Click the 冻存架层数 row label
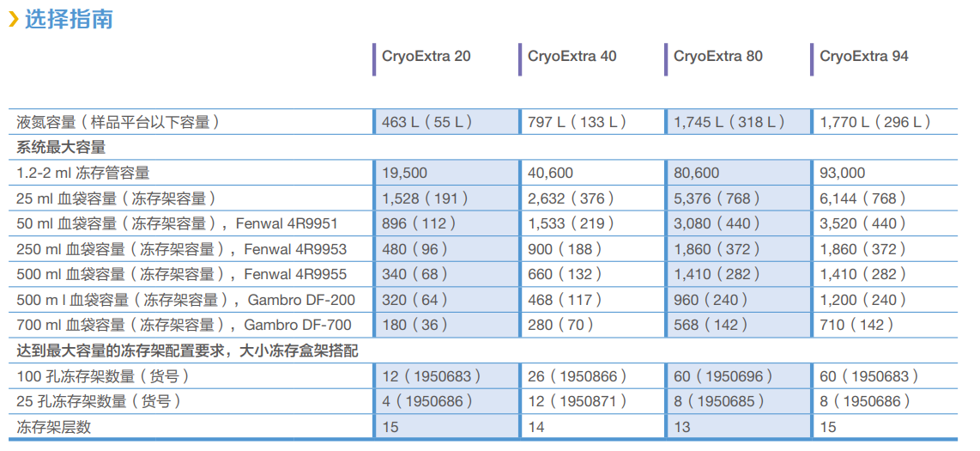980x451 pixels. (x=54, y=426)
